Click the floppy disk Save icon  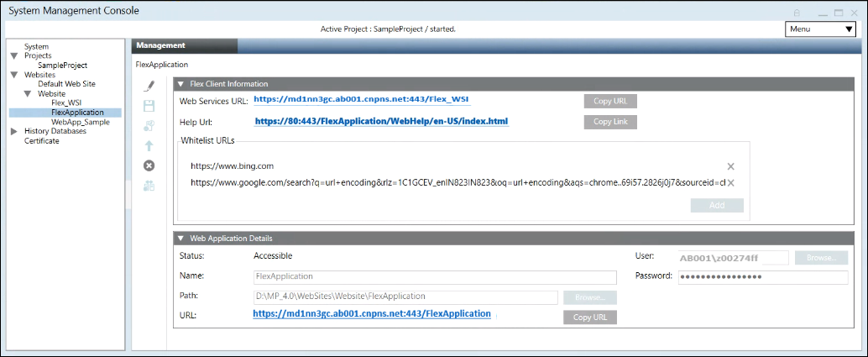[149, 106]
